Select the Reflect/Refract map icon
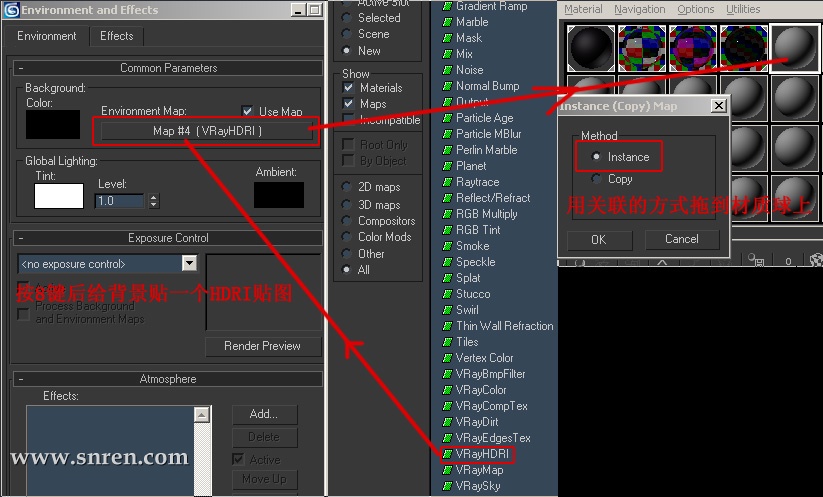The width and height of the screenshot is (823, 497). (x=447, y=198)
